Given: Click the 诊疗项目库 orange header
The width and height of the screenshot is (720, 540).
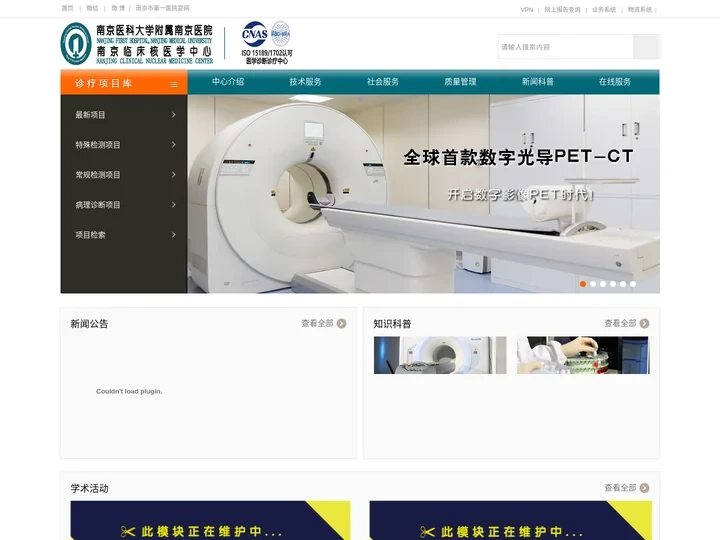Looking at the screenshot, I should [124, 83].
